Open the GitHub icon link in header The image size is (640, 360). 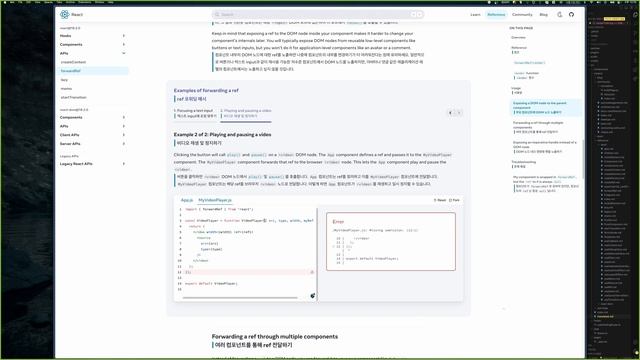coord(571,14)
